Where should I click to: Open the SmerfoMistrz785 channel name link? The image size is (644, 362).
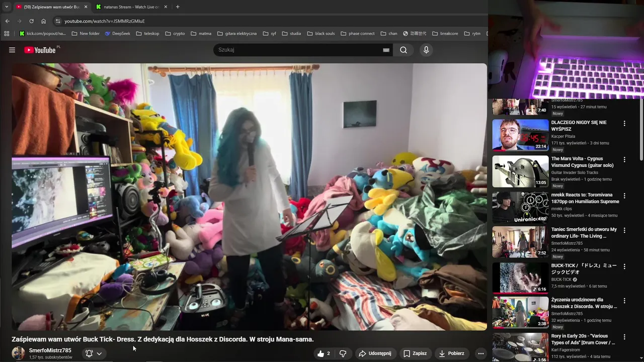point(50,350)
